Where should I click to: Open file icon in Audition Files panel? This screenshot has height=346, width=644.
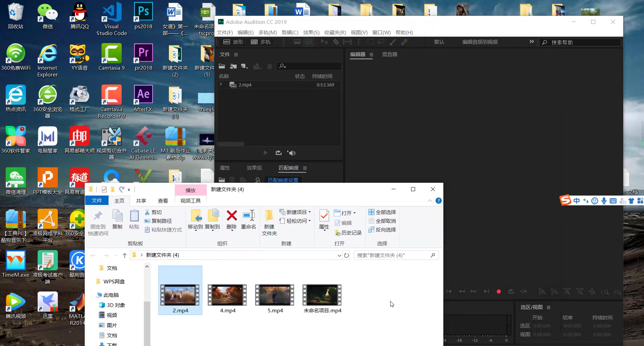[222, 66]
